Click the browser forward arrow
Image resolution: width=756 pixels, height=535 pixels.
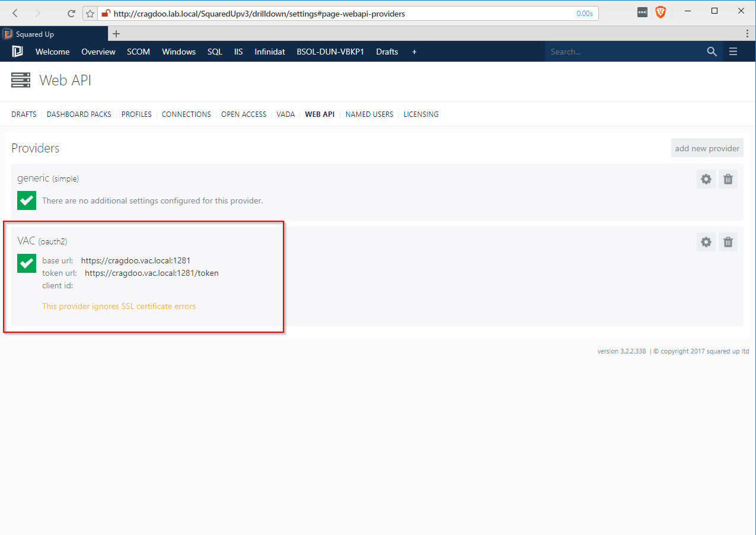[38, 12]
